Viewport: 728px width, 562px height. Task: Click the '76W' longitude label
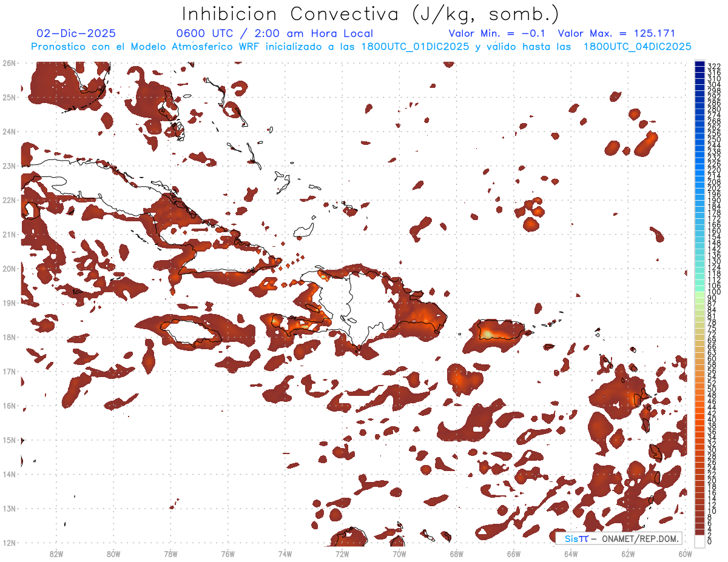coord(227,554)
